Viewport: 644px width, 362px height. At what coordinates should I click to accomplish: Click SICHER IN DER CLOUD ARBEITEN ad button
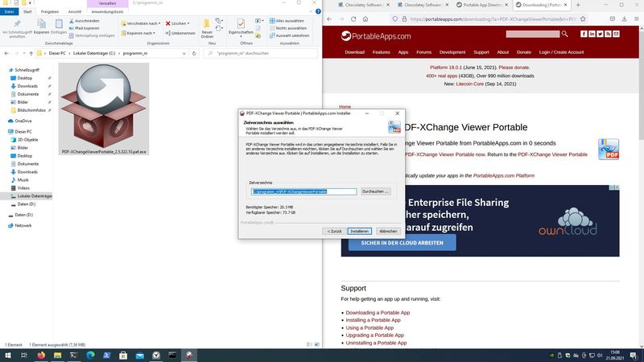[x=402, y=243]
